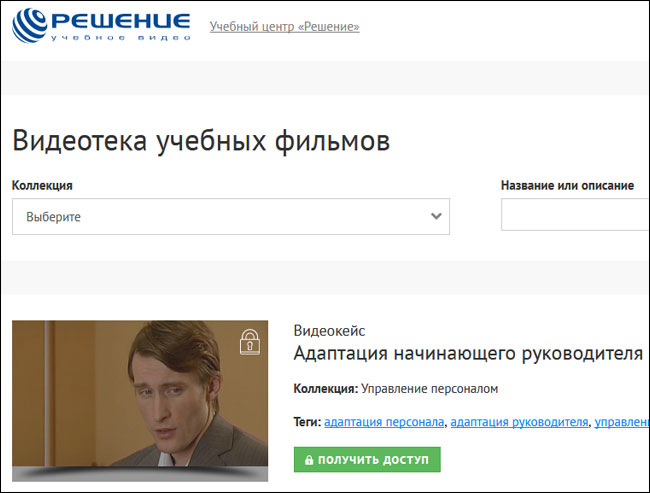Click the Название или описание label

click(568, 185)
